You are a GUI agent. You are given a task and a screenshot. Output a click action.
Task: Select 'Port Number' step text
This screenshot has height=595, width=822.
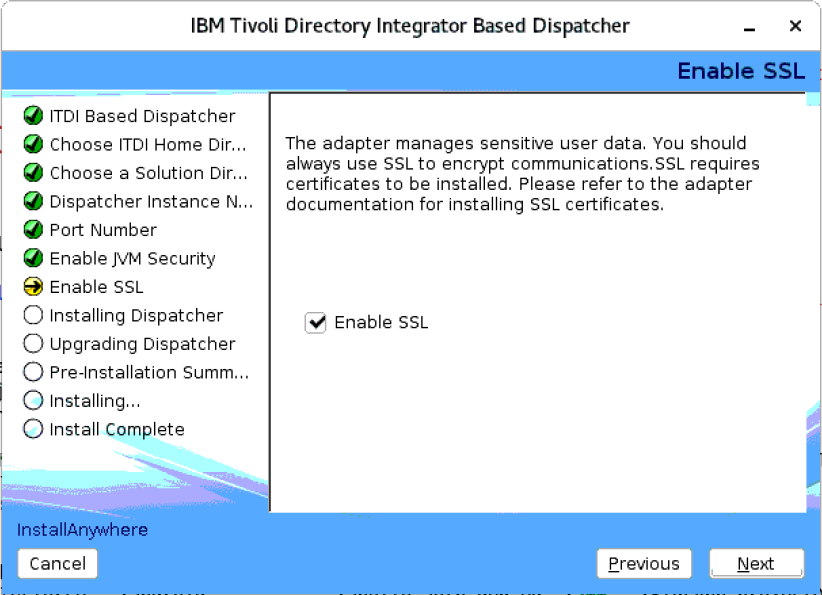(x=103, y=230)
